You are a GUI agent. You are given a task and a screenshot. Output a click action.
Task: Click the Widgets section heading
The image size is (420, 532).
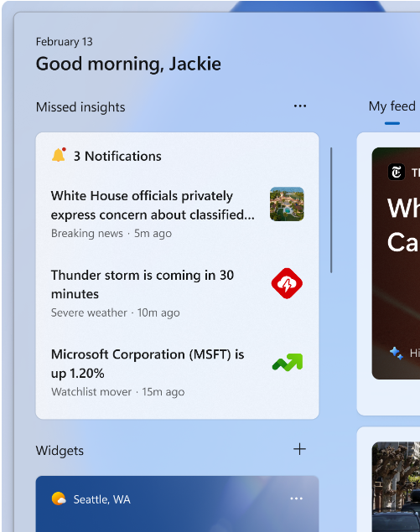coord(60,451)
